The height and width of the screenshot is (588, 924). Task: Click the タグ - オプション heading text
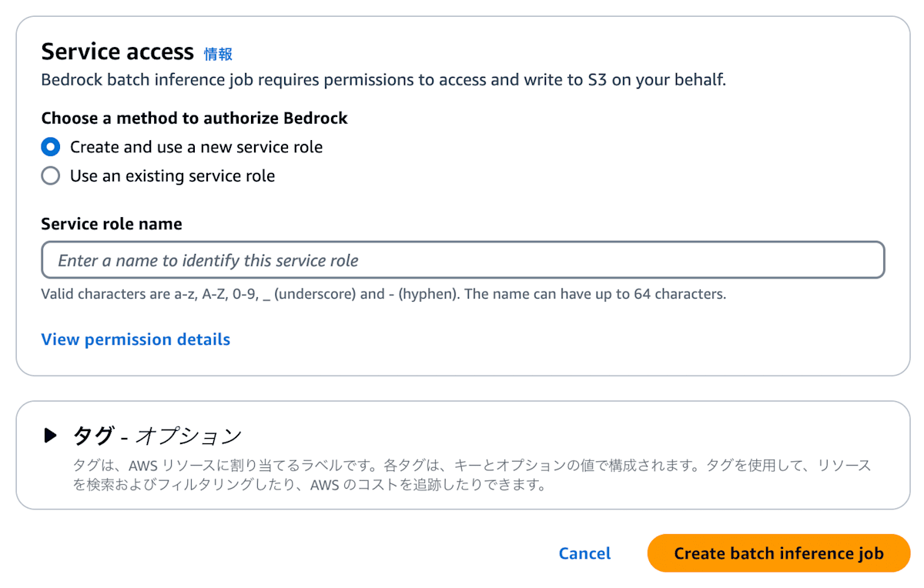click(157, 436)
